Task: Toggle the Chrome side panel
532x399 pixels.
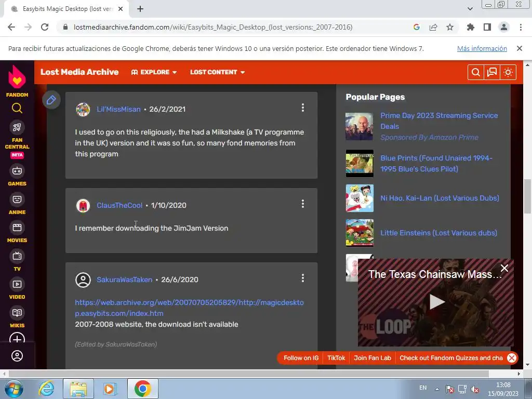Action: pos(487,27)
